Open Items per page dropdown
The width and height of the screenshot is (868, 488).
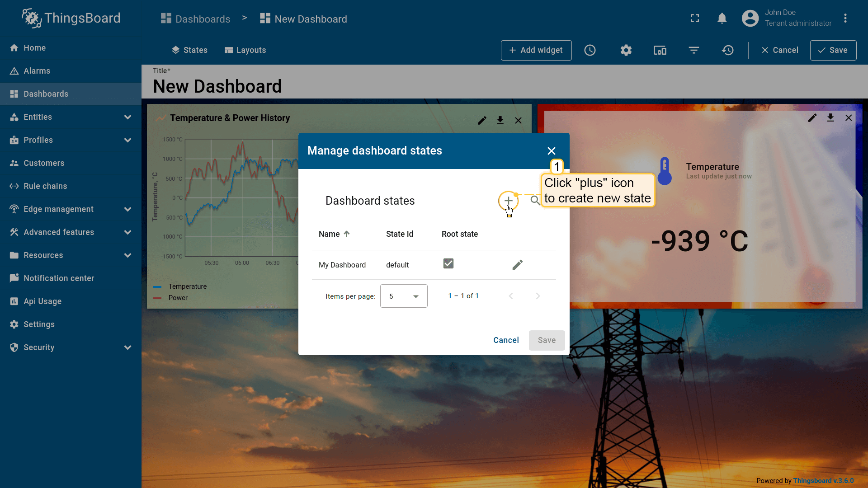403,296
